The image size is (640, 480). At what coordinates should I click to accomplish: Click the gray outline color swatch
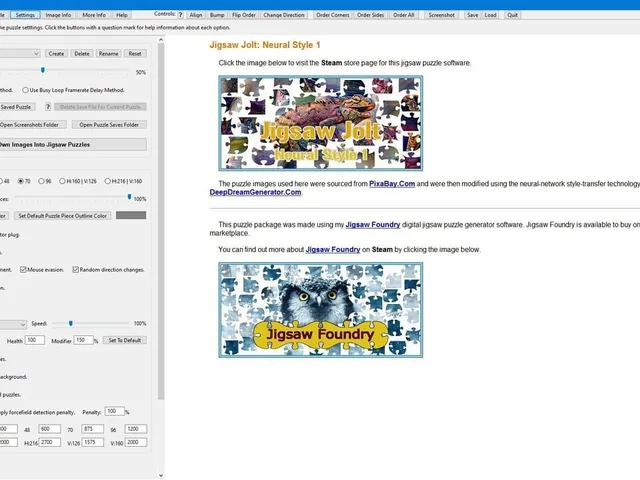[131, 215]
